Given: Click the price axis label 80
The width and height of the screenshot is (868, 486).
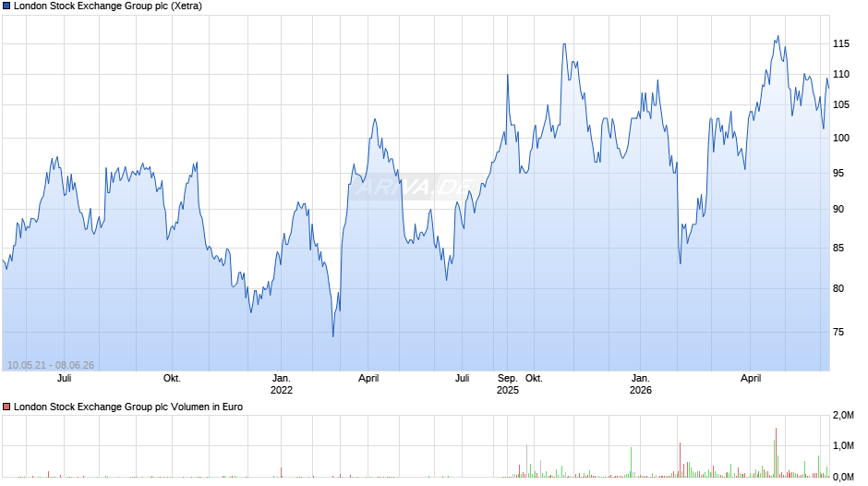Looking at the screenshot, I should point(838,288).
